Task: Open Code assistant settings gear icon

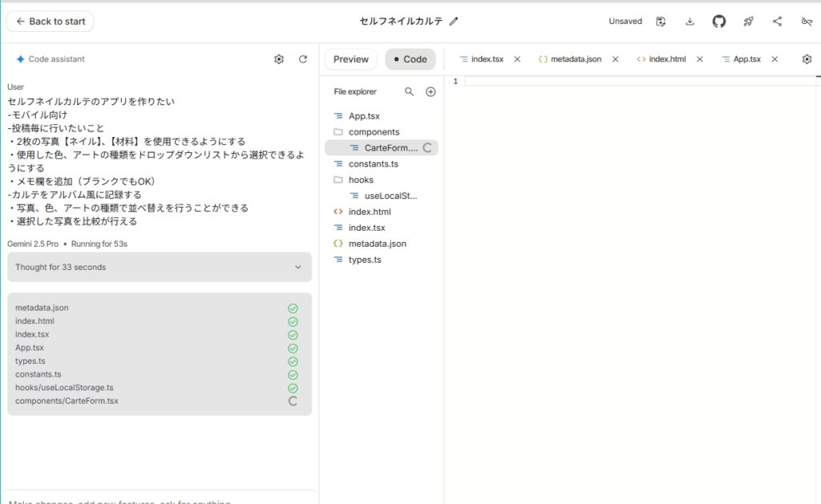Action: tap(279, 59)
